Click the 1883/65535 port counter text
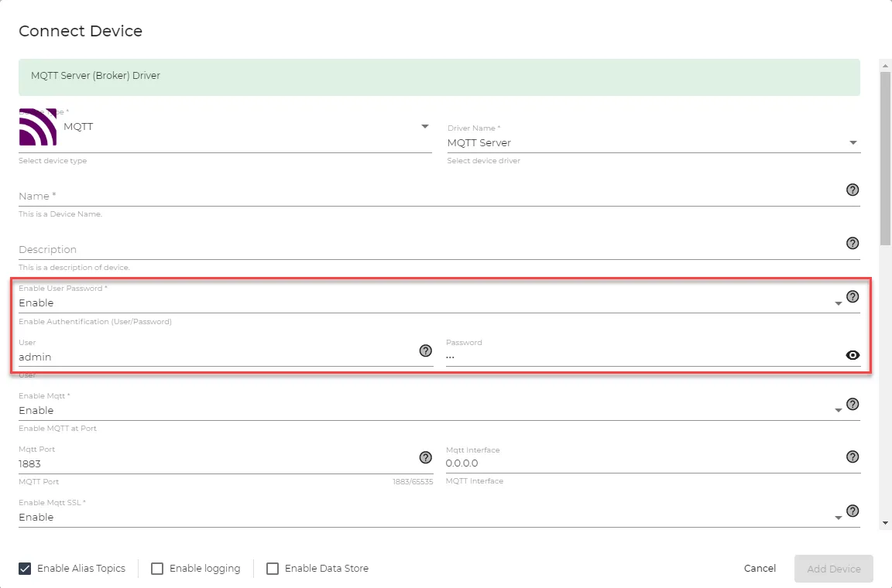 click(x=413, y=482)
